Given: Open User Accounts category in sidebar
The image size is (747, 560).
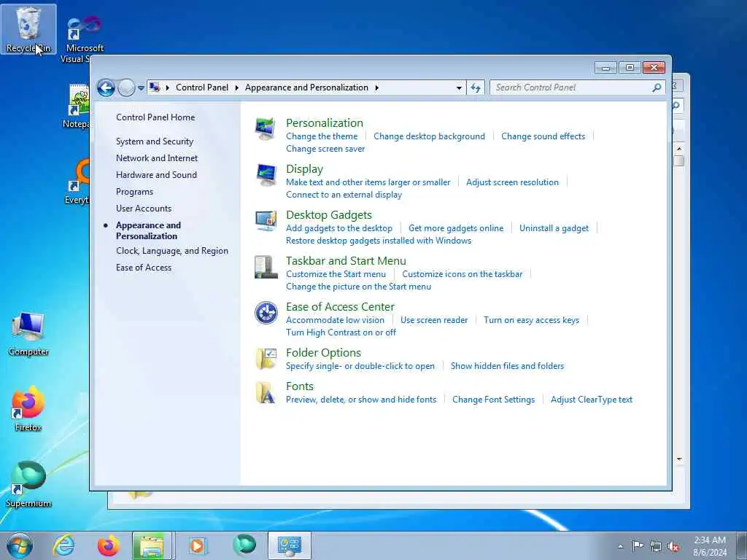Looking at the screenshot, I should click(x=144, y=208).
